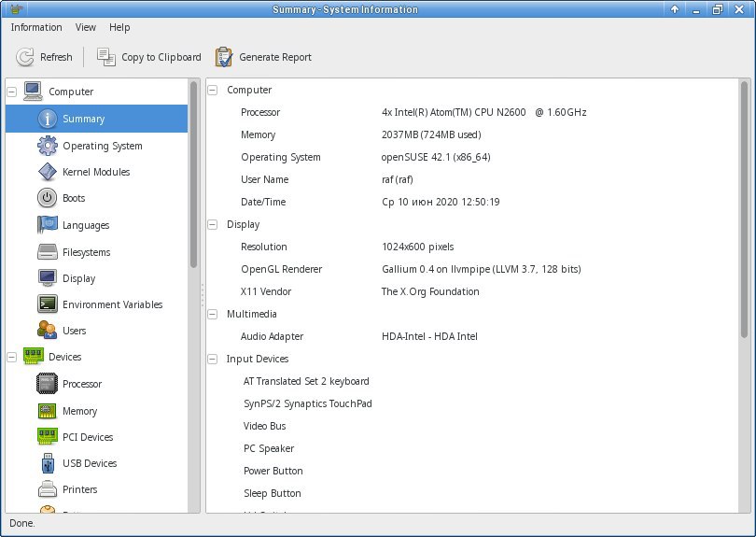
Task: Select the Memory module icon
Action: pyautogui.click(x=48, y=411)
